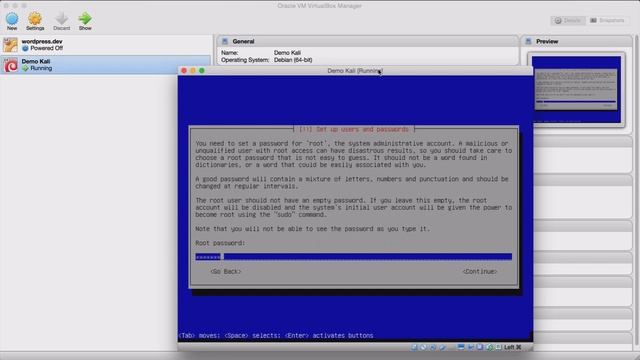This screenshot has width=640, height=360.
Task: Select the Demo Kali virtual machine entry
Action: [106, 65]
